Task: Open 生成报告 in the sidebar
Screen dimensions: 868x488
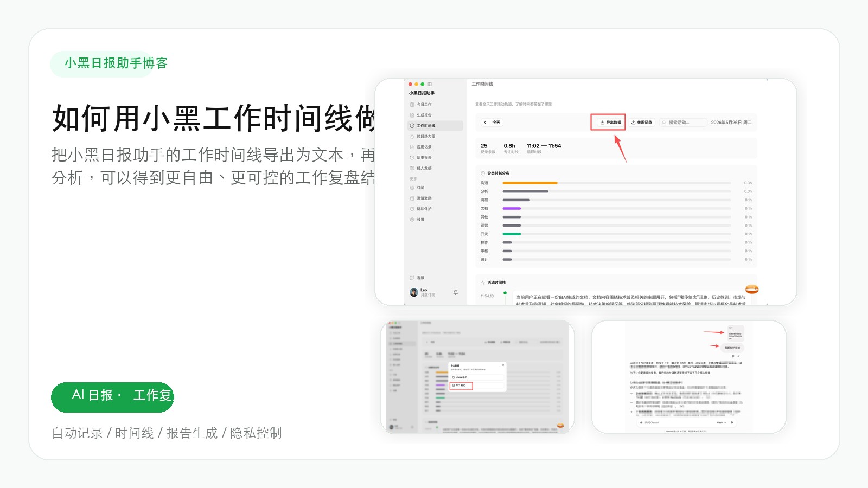Action: coord(435,115)
